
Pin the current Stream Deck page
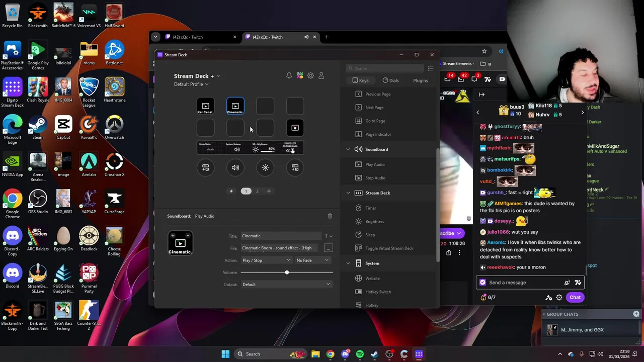click(x=231, y=191)
